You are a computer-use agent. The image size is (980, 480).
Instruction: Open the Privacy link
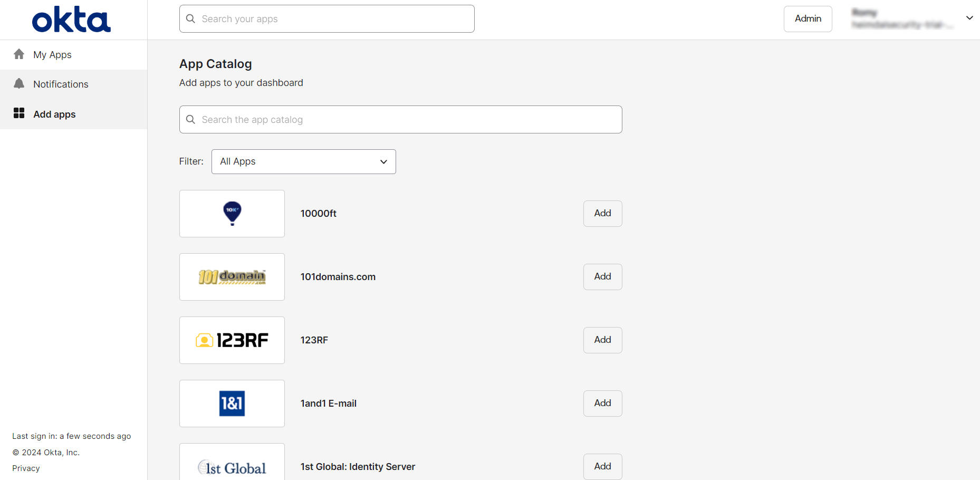[x=26, y=468]
